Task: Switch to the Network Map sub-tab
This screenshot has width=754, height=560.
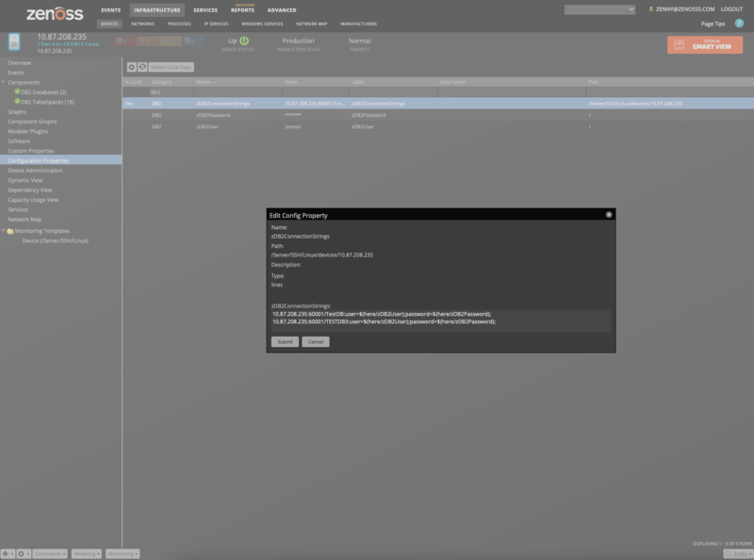Action: pyautogui.click(x=312, y=24)
